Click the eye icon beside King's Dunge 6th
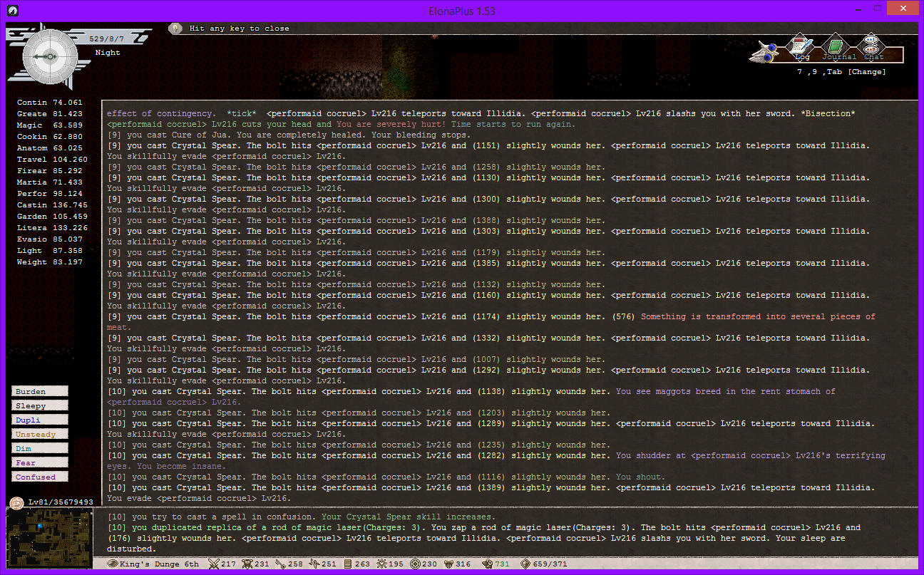 pos(113,564)
